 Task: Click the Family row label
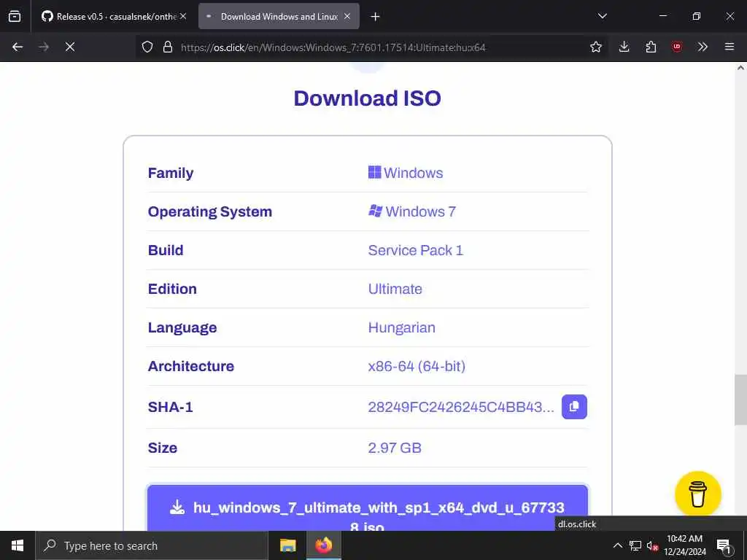pyautogui.click(x=171, y=172)
